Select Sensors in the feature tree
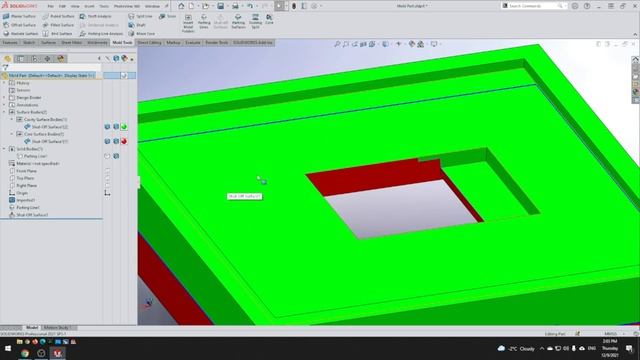Viewport: 640px width, 360px height. pyautogui.click(x=23, y=90)
